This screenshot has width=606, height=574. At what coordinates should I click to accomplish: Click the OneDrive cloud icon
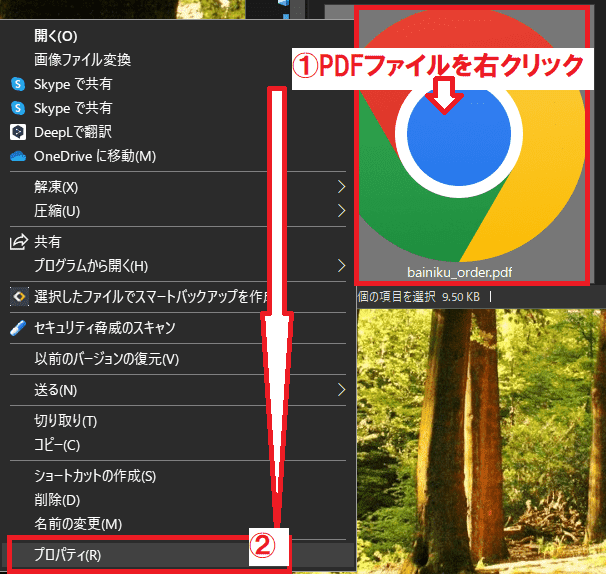point(17,156)
